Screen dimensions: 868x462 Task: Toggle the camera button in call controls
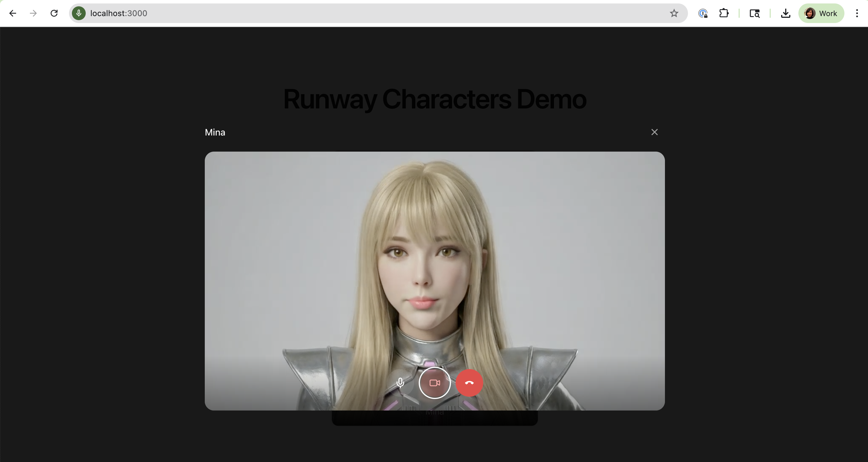[435, 383]
